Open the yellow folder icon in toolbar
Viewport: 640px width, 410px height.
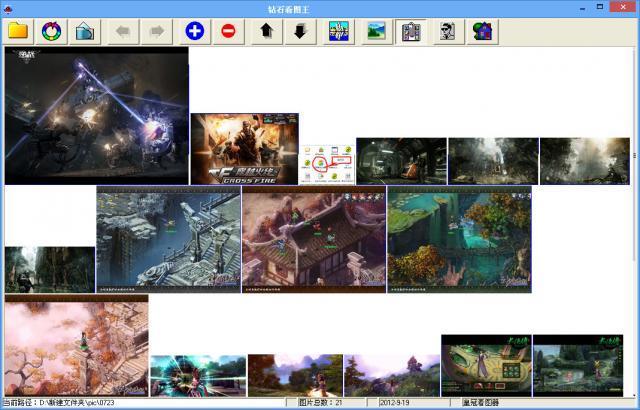click(19, 31)
